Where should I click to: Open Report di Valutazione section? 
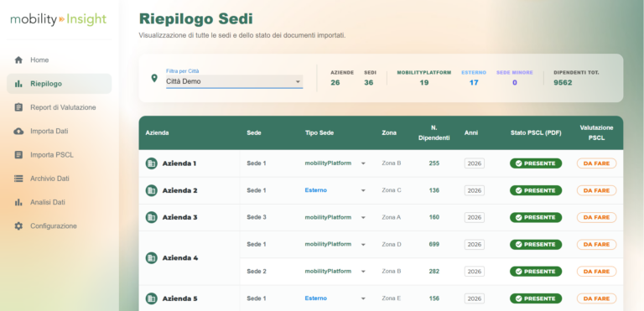[60, 107]
